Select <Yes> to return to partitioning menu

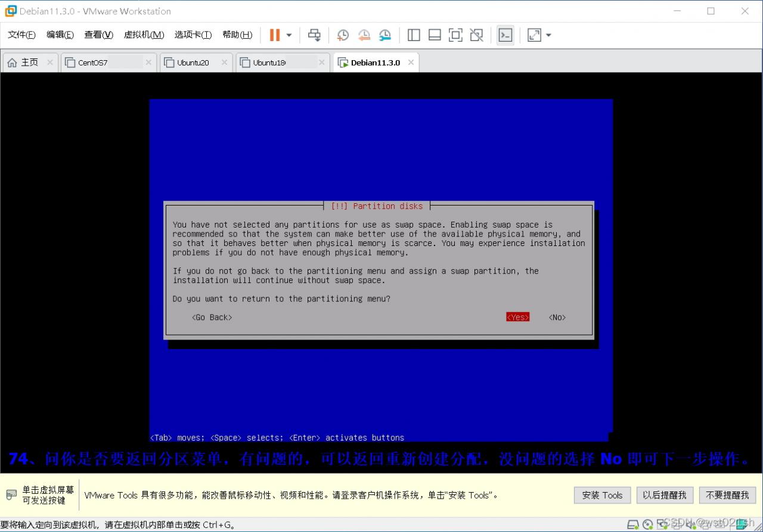pyautogui.click(x=518, y=318)
